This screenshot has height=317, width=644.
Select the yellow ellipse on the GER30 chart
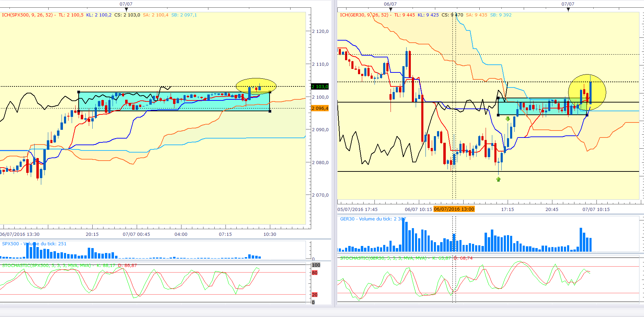(x=587, y=92)
